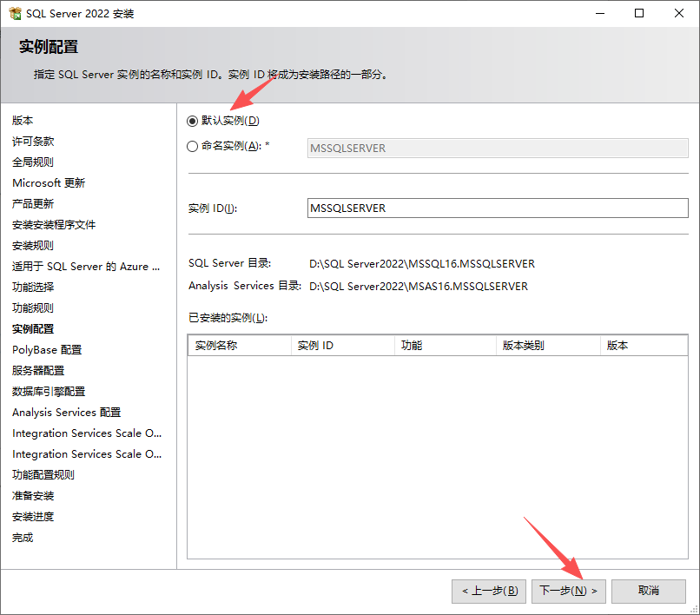
Task: Click the Analysis Services 目录 path text
Action: [419, 287]
